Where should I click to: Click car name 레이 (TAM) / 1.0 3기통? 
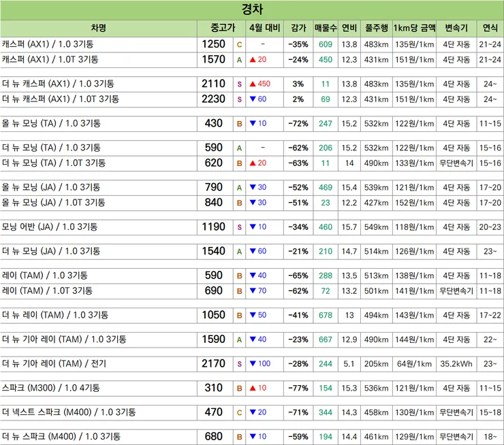[x=45, y=276]
